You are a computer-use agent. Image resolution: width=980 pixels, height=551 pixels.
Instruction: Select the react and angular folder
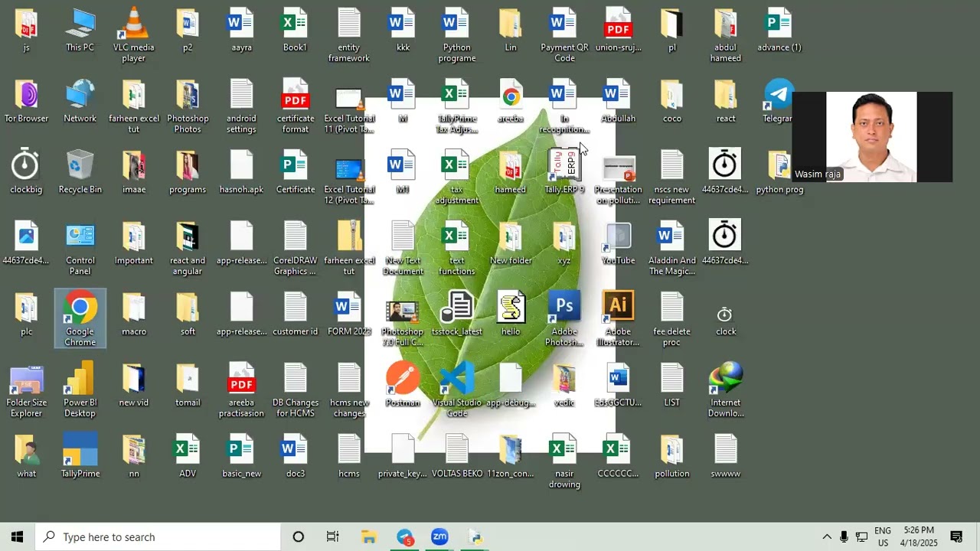[x=188, y=249]
